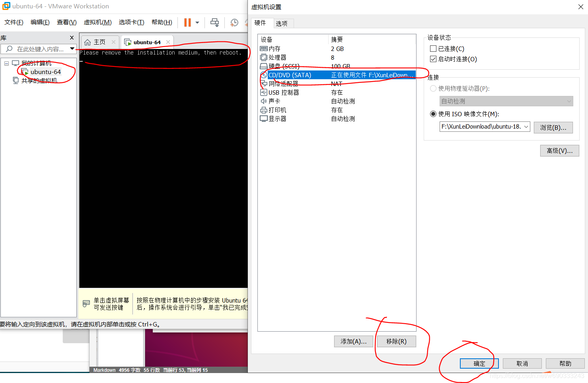Click the NAT summary text
Viewport: 588px width, 383px height.
coord(337,84)
